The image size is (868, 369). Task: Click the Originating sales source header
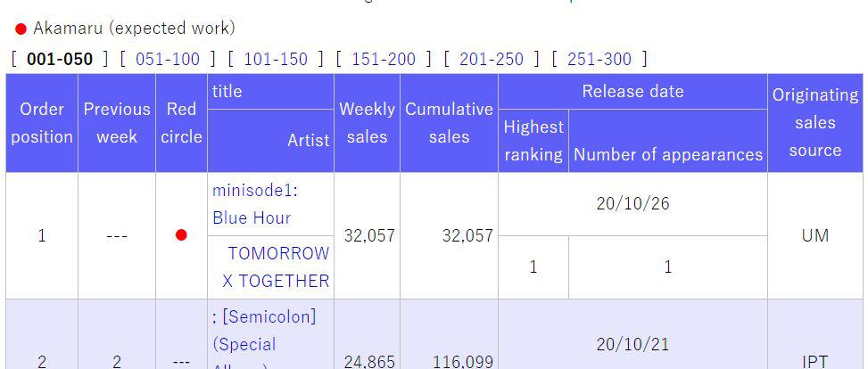click(x=815, y=123)
